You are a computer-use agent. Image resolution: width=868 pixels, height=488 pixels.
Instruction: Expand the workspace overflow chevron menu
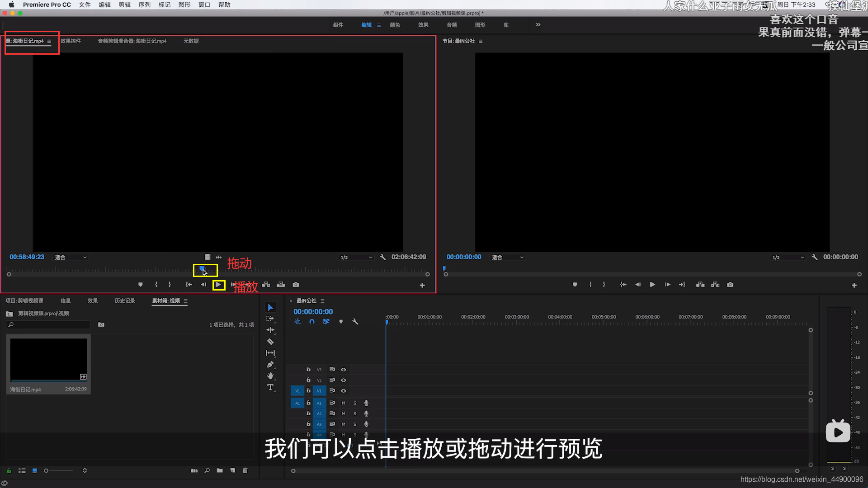pyautogui.click(x=538, y=25)
